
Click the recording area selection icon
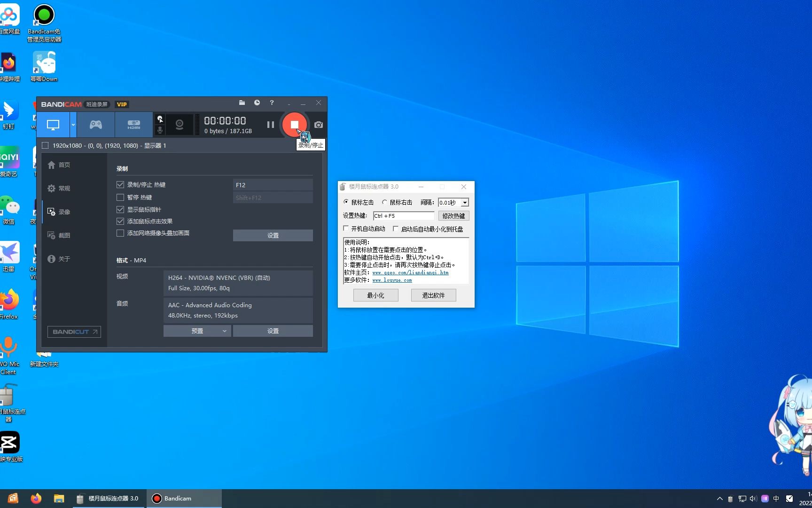[45, 146]
